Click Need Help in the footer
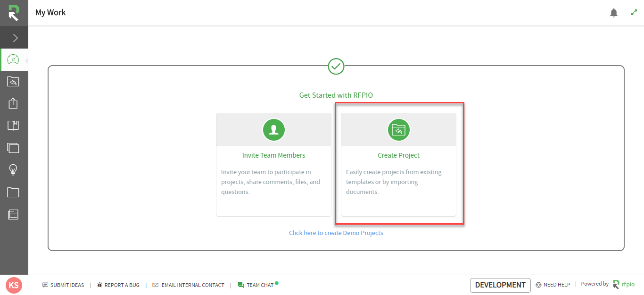The width and height of the screenshot is (644, 295). coord(553,285)
